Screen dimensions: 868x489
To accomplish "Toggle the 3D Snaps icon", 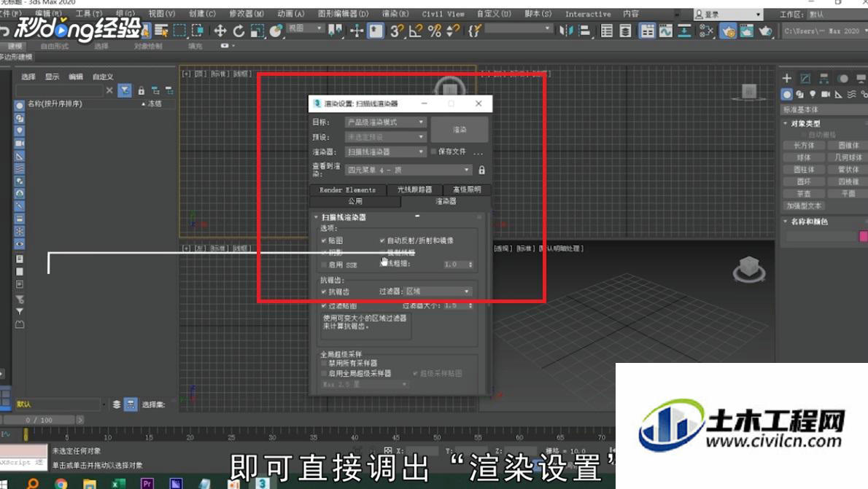I will point(396,31).
